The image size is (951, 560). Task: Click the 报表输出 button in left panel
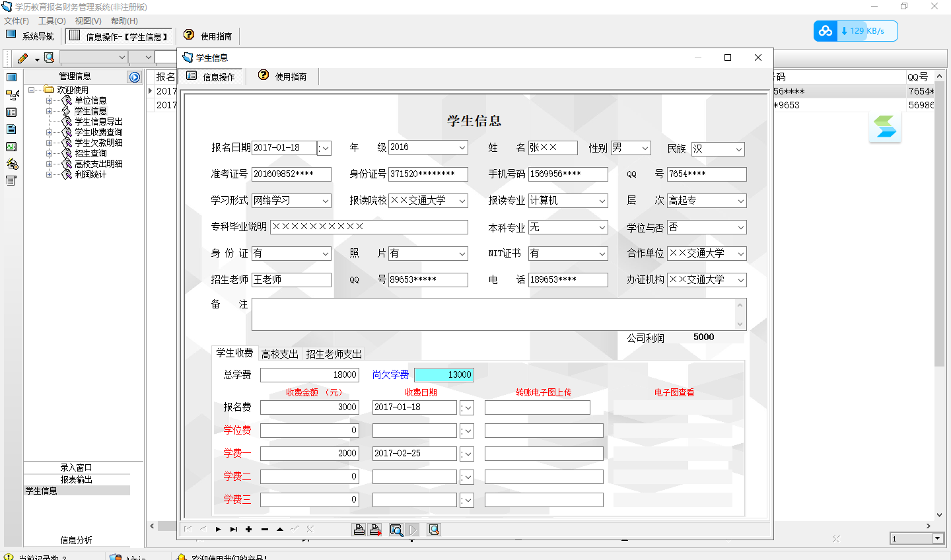coord(77,479)
